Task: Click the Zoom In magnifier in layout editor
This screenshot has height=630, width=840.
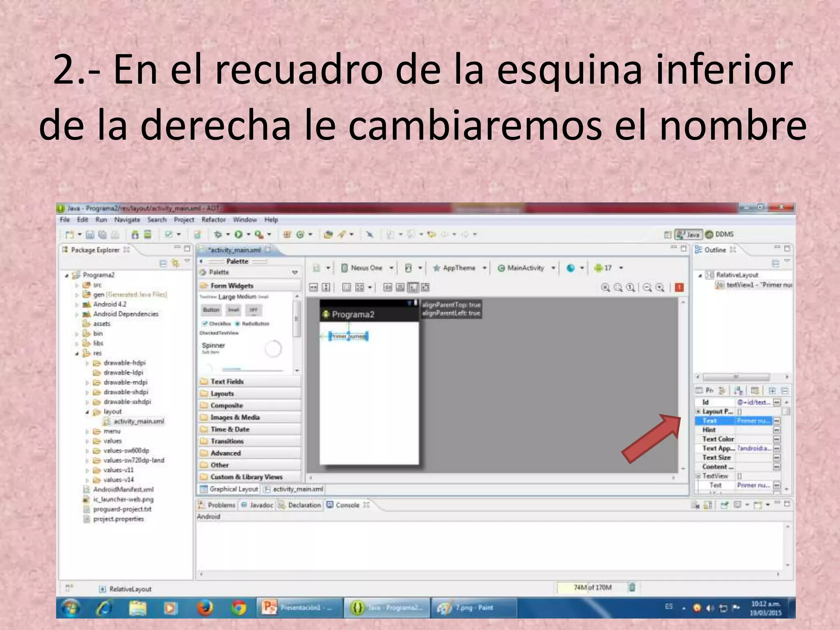Action: 660,288
